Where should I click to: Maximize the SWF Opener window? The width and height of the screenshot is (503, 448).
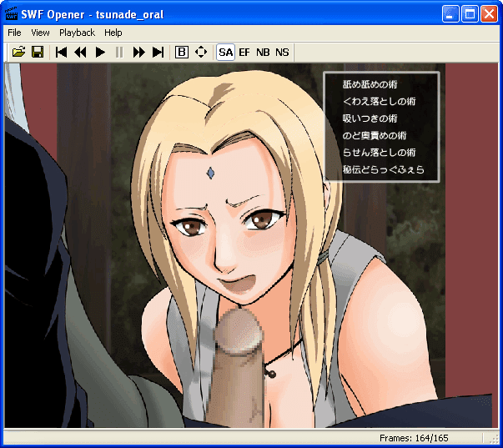pos(470,14)
